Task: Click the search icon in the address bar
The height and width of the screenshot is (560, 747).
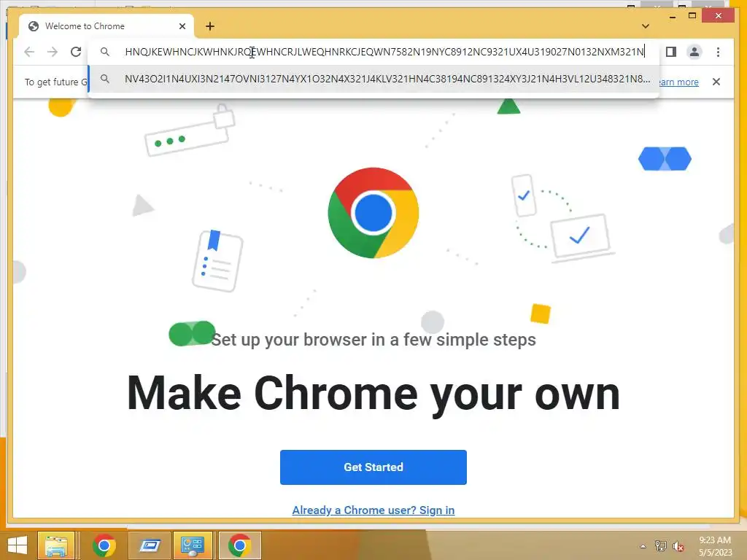Action: pyautogui.click(x=105, y=52)
